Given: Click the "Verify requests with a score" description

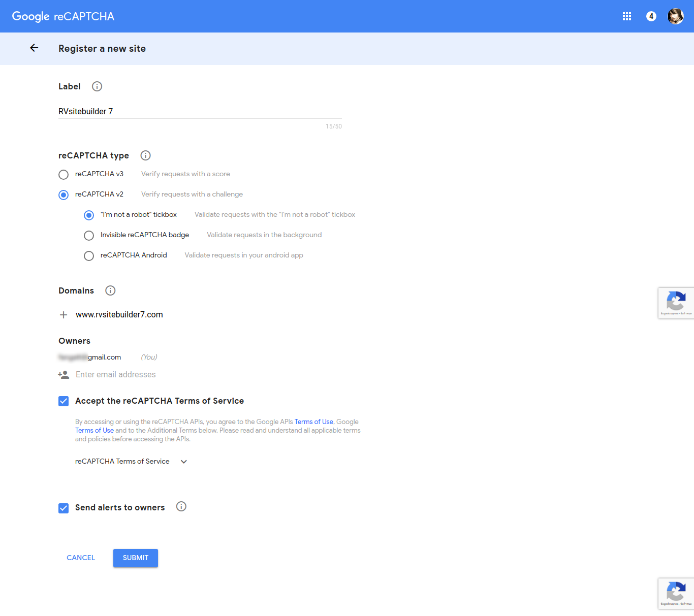Looking at the screenshot, I should 185,174.
